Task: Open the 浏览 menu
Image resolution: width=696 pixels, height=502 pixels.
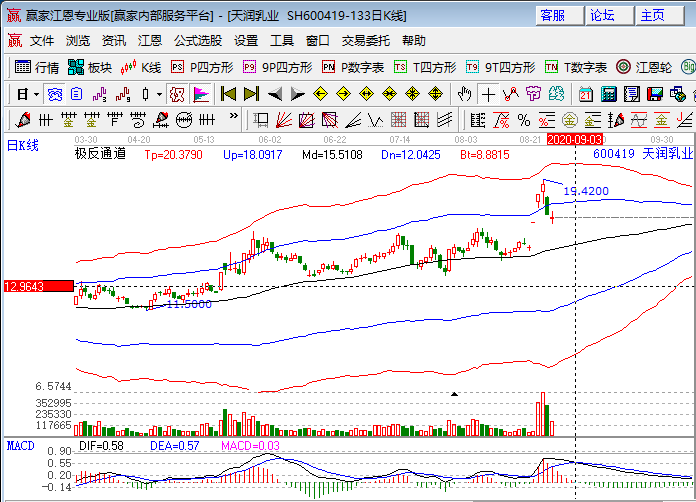Action: [x=78, y=41]
